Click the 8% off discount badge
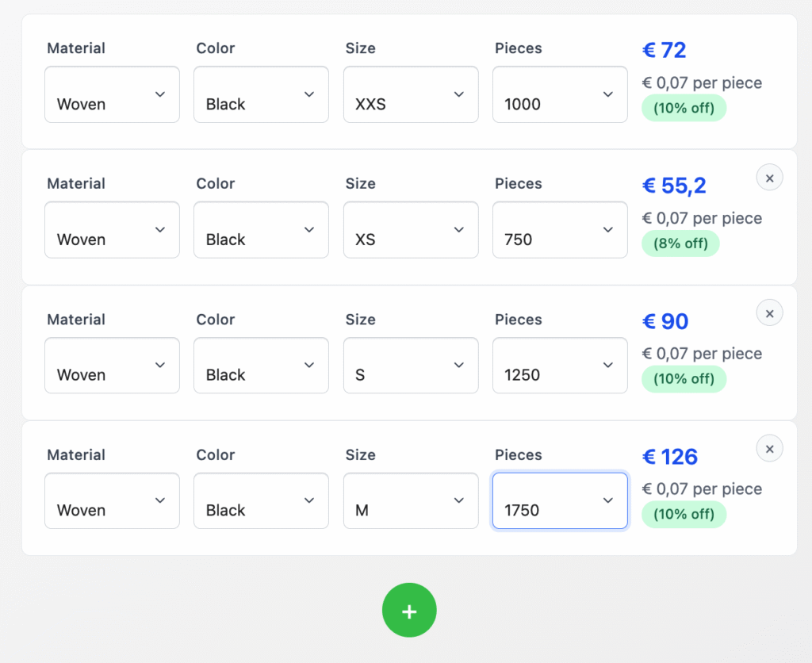Image resolution: width=812 pixels, height=663 pixels. coord(680,243)
